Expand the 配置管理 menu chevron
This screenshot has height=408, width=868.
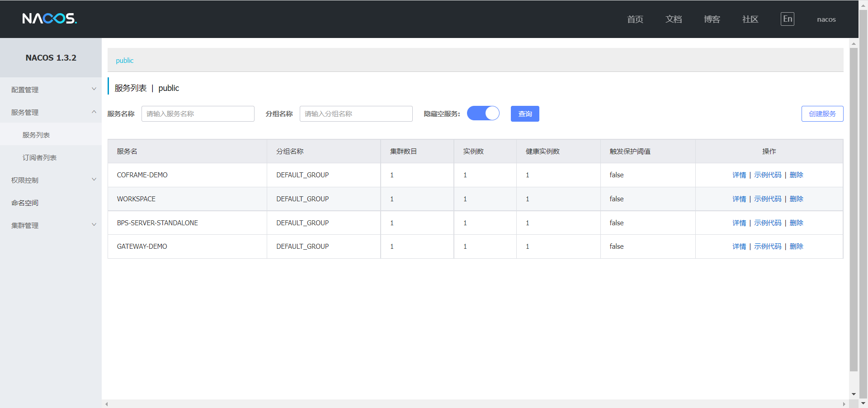94,89
